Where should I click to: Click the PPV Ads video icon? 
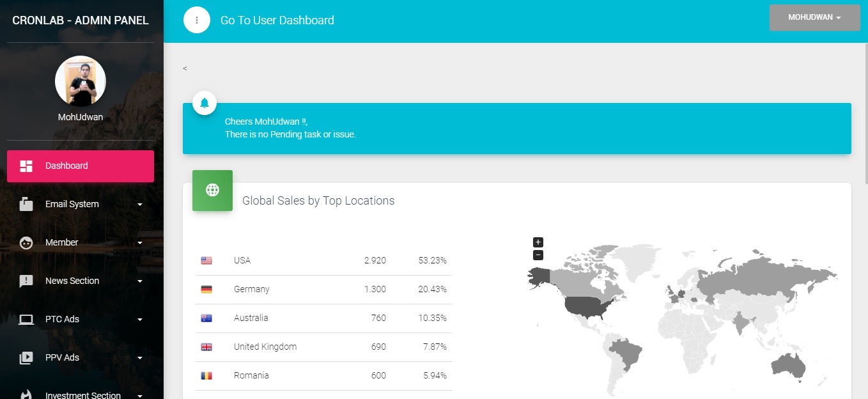(x=26, y=357)
